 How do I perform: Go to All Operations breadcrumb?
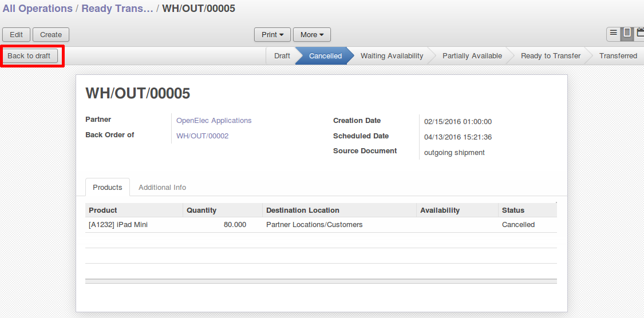tap(37, 9)
